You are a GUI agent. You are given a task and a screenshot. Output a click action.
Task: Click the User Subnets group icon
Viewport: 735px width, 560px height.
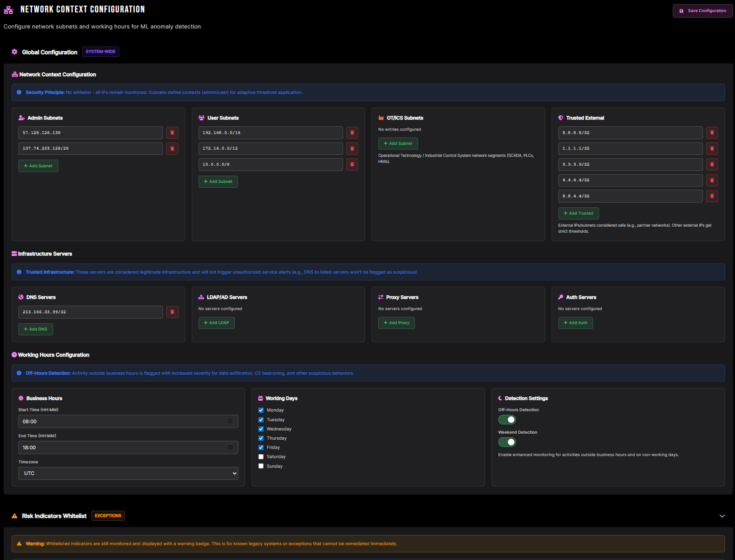point(201,118)
